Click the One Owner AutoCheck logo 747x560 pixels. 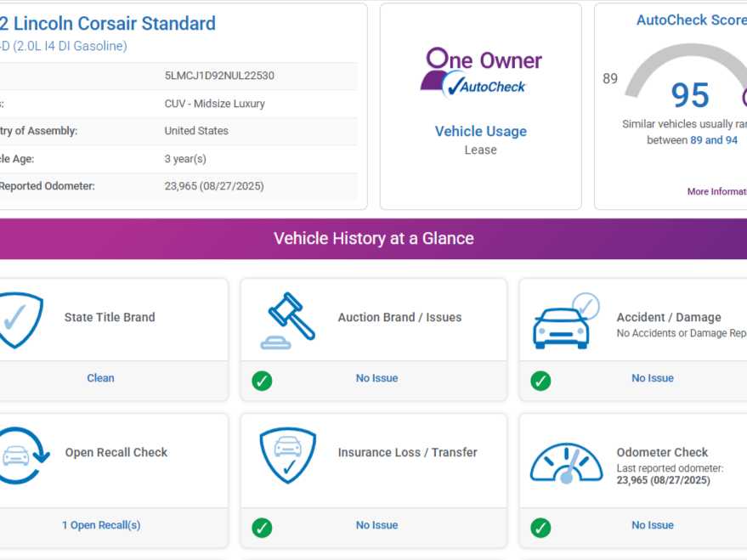coord(480,72)
